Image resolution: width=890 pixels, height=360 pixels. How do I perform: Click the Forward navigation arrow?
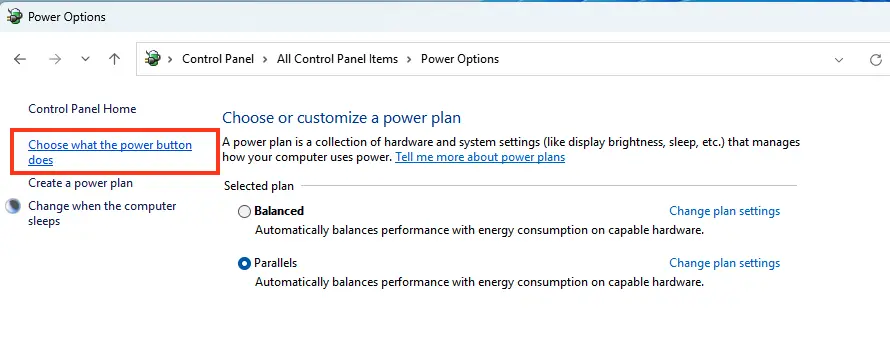coord(55,59)
